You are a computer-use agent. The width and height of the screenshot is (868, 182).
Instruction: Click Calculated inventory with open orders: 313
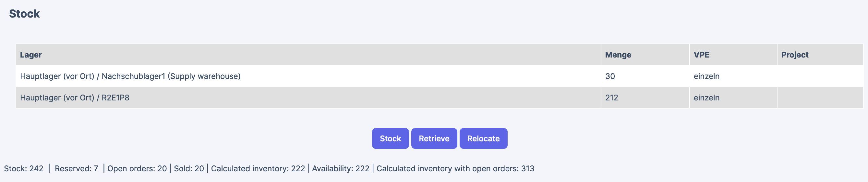(x=455, y=168)
